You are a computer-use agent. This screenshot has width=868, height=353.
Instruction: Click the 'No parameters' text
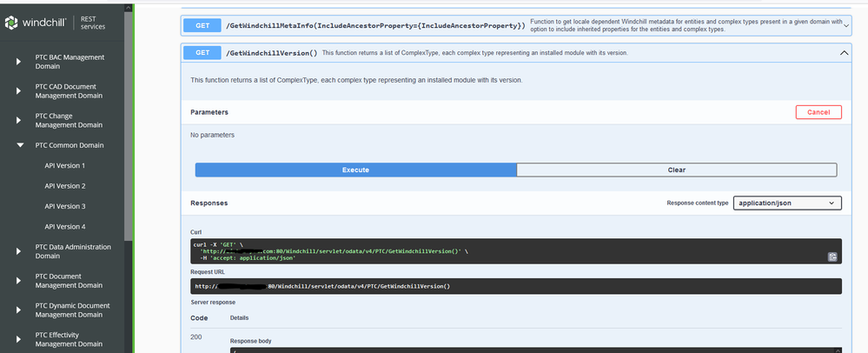coord(213,135)
